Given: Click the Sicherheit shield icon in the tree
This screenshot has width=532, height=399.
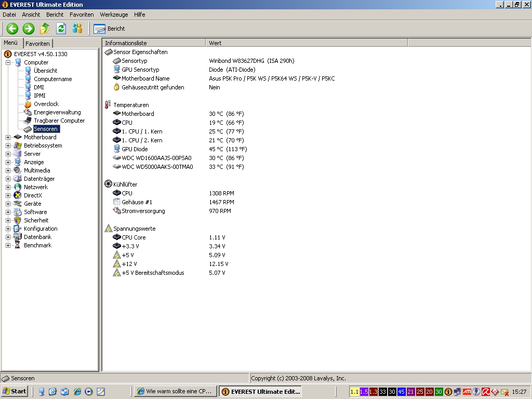Looking at the screenshot, I should click(18, 220).
